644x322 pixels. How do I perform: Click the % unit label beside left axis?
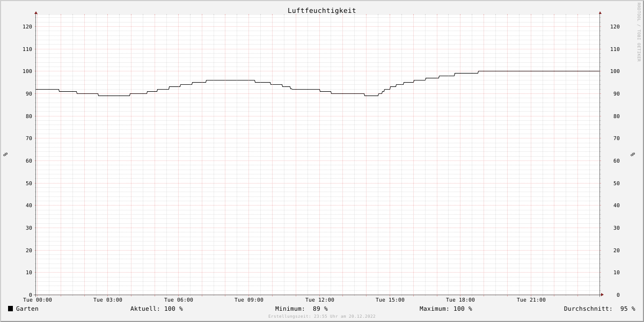[x=5, y=155]
